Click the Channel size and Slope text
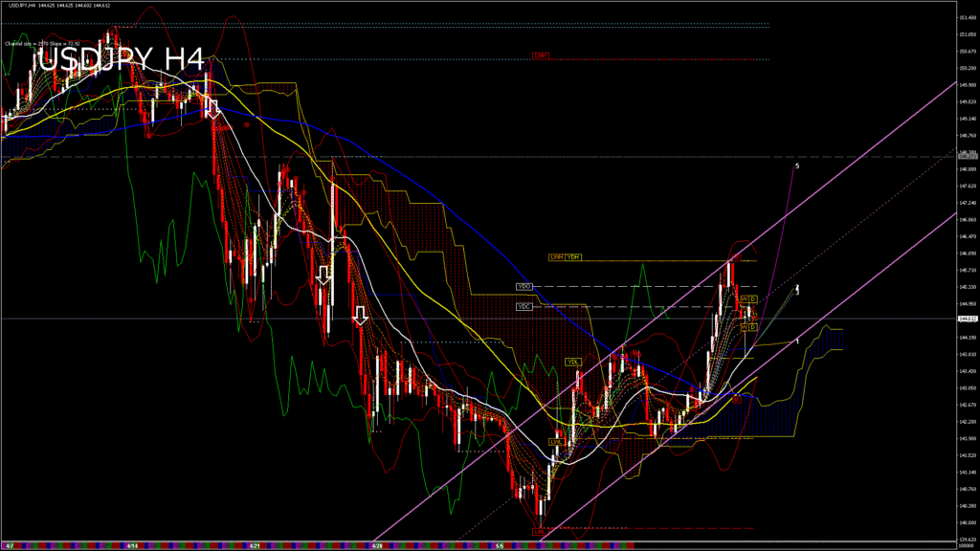Screen dimensions: 980x551 [40, 43]
